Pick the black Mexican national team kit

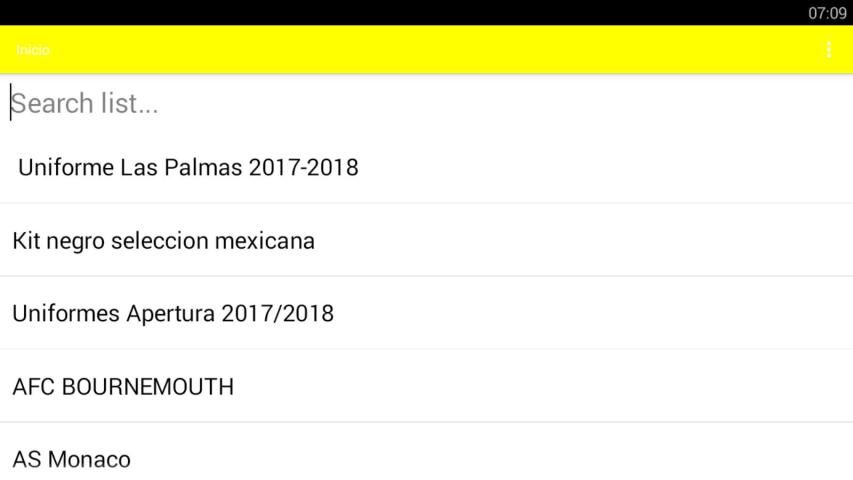coord(426,241)
